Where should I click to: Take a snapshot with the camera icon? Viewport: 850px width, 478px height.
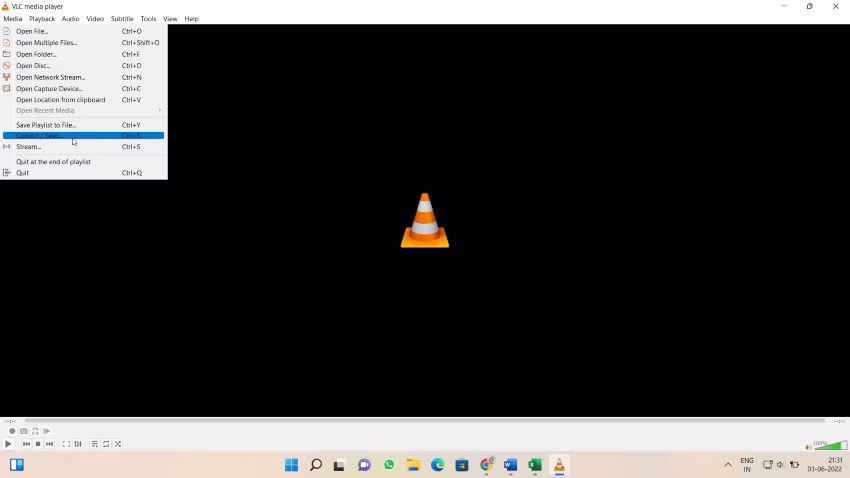point(24,431)
